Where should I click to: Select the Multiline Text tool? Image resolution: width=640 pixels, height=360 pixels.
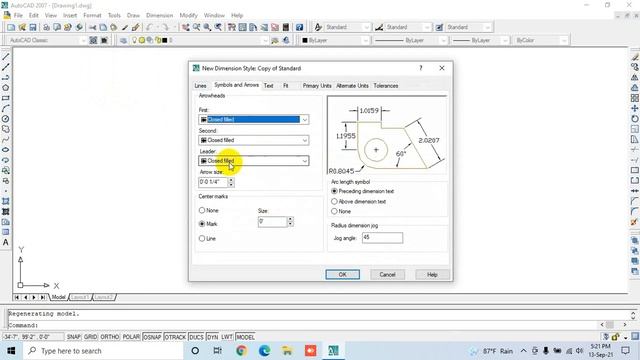(6, 242)
